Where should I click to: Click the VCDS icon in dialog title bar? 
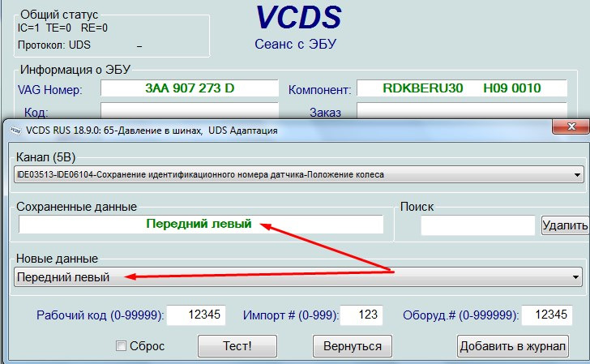coord(15,131)
